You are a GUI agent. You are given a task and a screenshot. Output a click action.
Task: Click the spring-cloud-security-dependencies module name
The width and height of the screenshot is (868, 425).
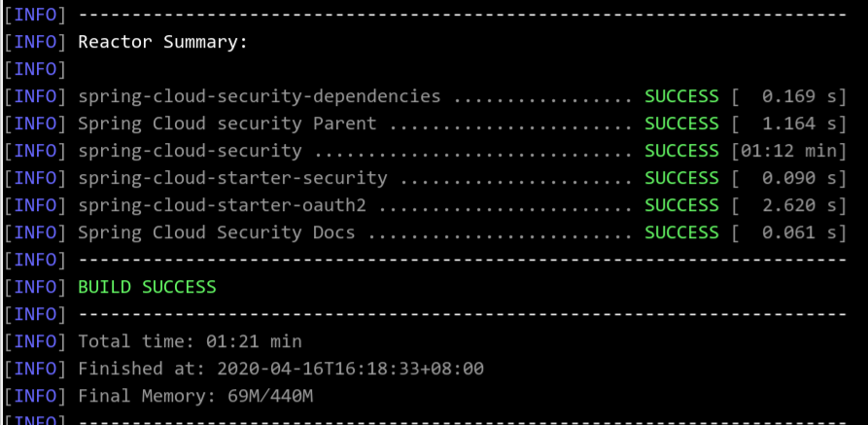(260, 96)
